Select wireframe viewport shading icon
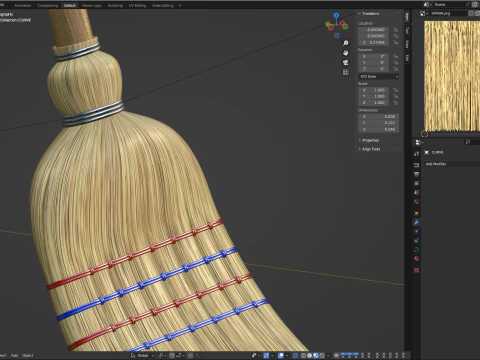The image size is (480, 360). [x=303, y=355]
